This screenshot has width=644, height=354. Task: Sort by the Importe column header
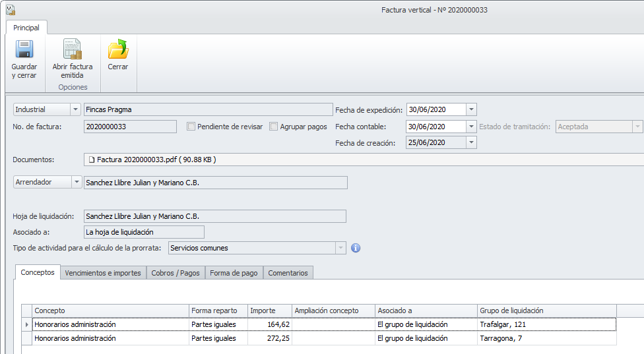(x=269, y=310)
